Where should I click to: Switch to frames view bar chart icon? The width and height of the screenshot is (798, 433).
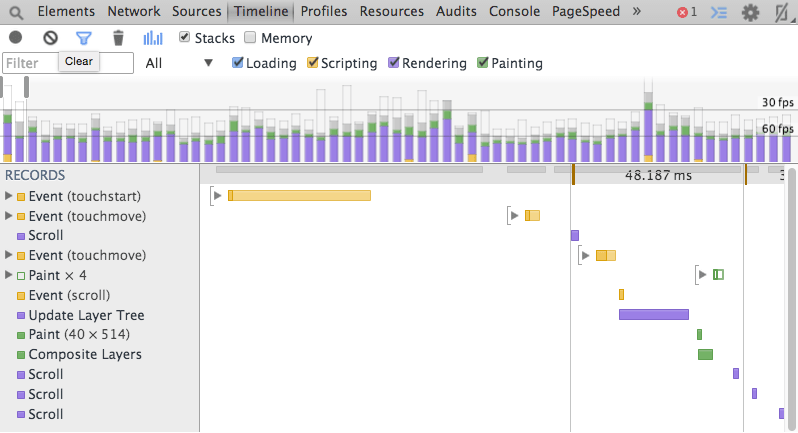[153, 38]
